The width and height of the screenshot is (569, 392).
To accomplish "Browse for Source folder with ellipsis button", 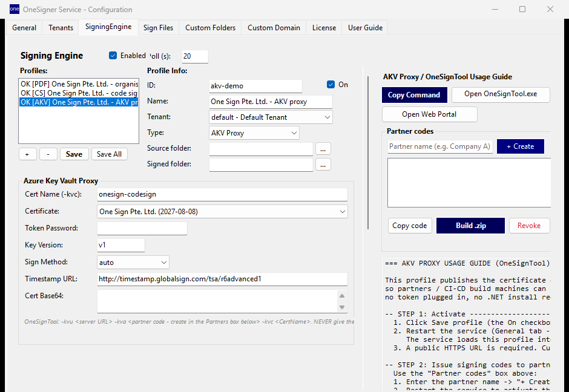I will 323,149.
